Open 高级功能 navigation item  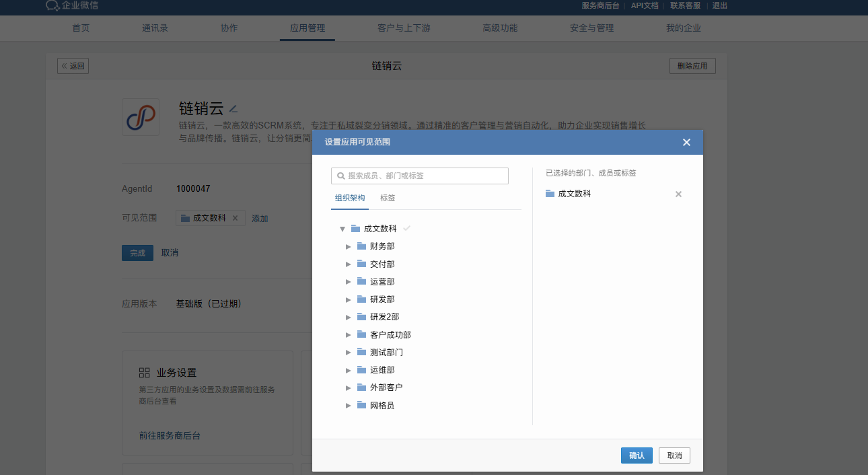[500, 28]
